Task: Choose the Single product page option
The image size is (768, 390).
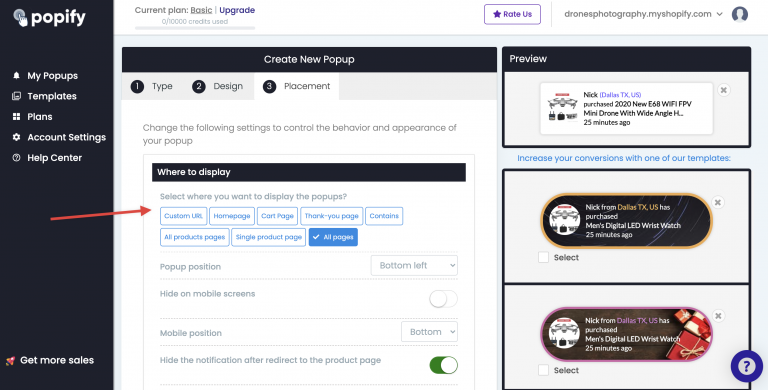Action: coord(268,237)
